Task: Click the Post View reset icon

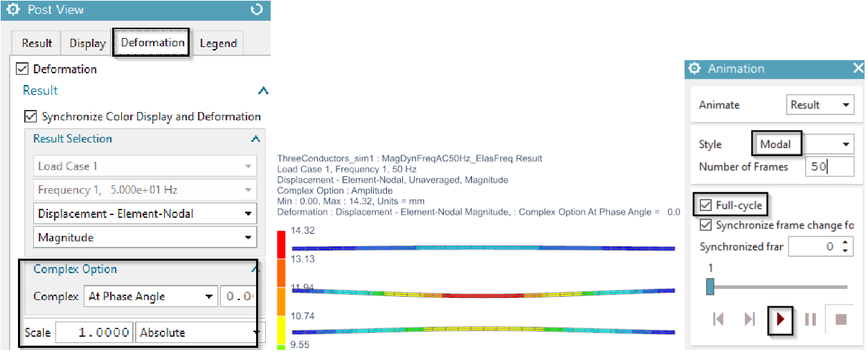Action: click(x=257, y=10)
